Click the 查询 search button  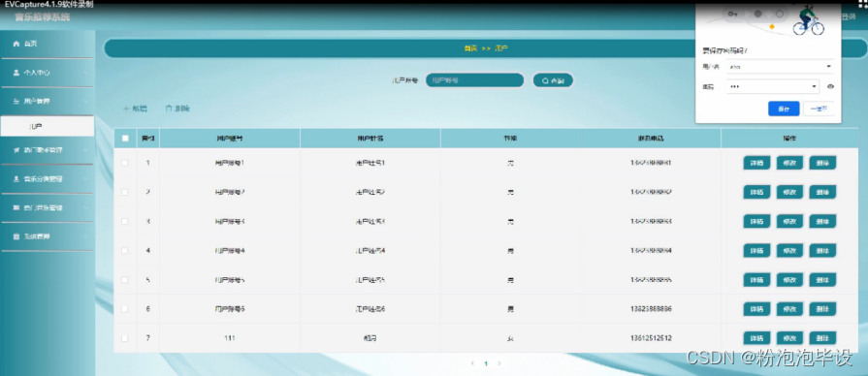click(553, 80)
